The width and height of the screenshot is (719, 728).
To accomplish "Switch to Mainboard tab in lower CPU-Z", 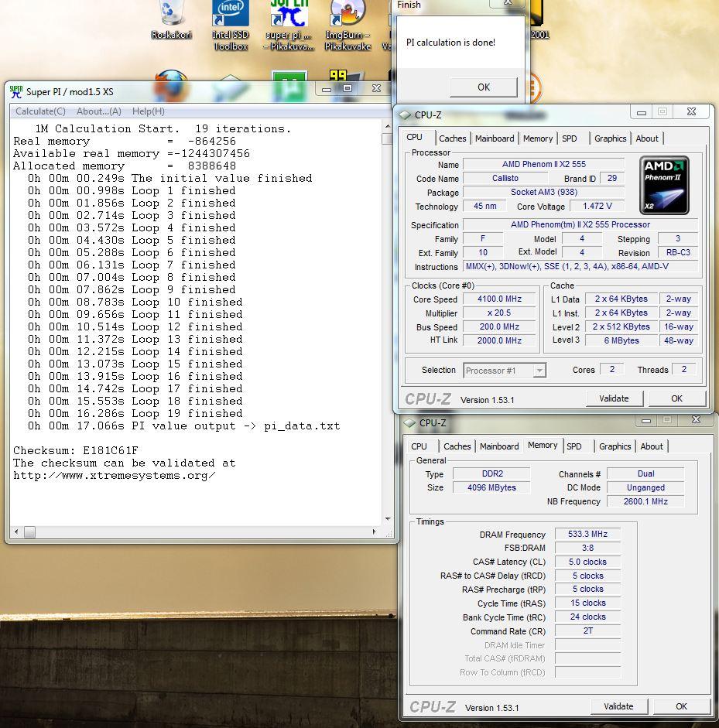I will point(499,446).
